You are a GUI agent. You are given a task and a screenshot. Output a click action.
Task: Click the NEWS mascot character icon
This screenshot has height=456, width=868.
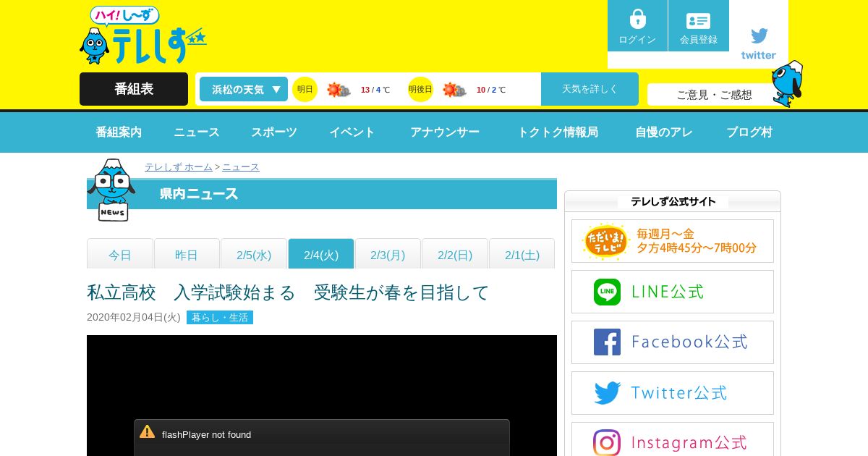111,190
